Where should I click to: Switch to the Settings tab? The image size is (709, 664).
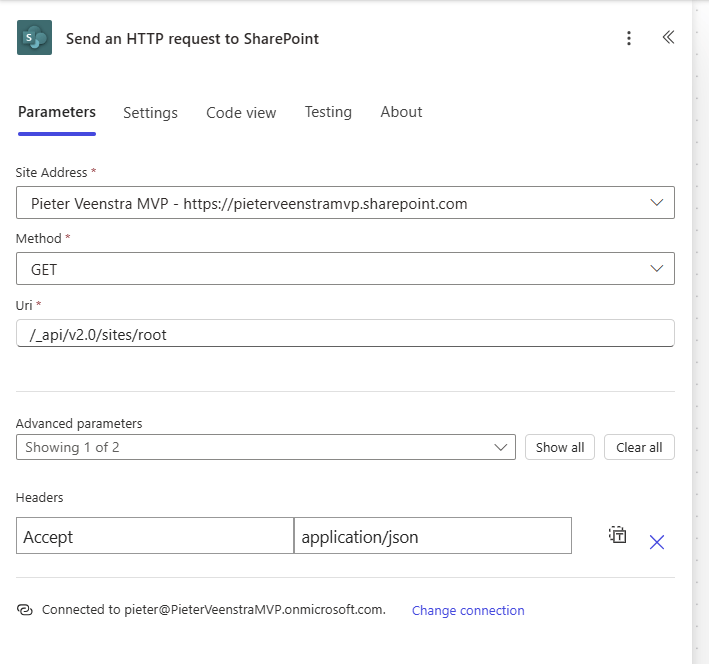click(x=150, y=113)
